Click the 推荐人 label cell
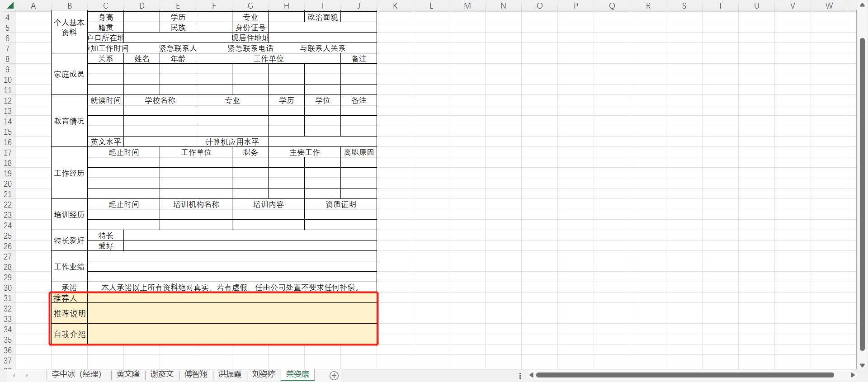The width and height of the screenshot is (868, 382). click(69, 298)
